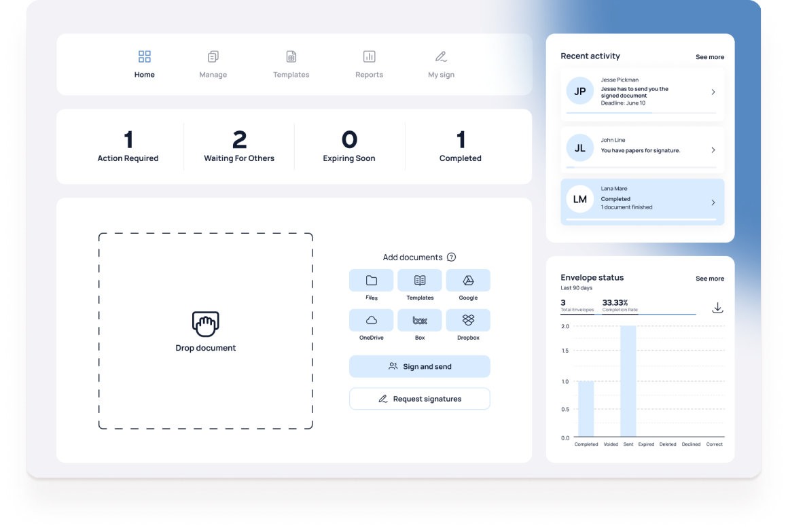788x532 pixels.
Task: Click the Sign and send button
Action: coord(419,366)
